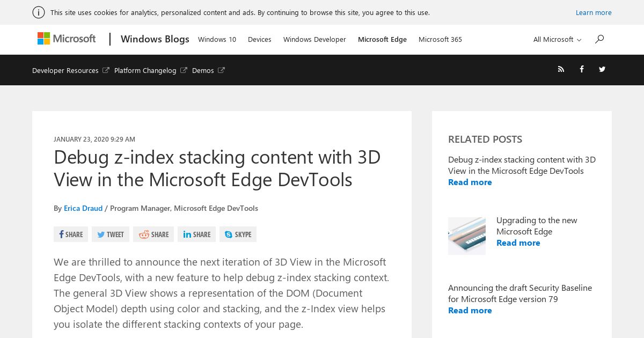The image size is (644, 338).
Task: Share article via Skype
Action: click(238, 234)
